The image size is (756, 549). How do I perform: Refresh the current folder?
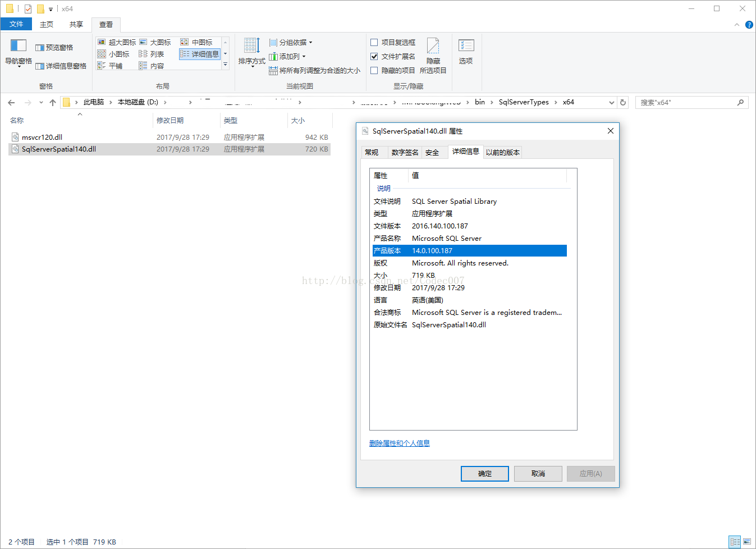(623, 102)
